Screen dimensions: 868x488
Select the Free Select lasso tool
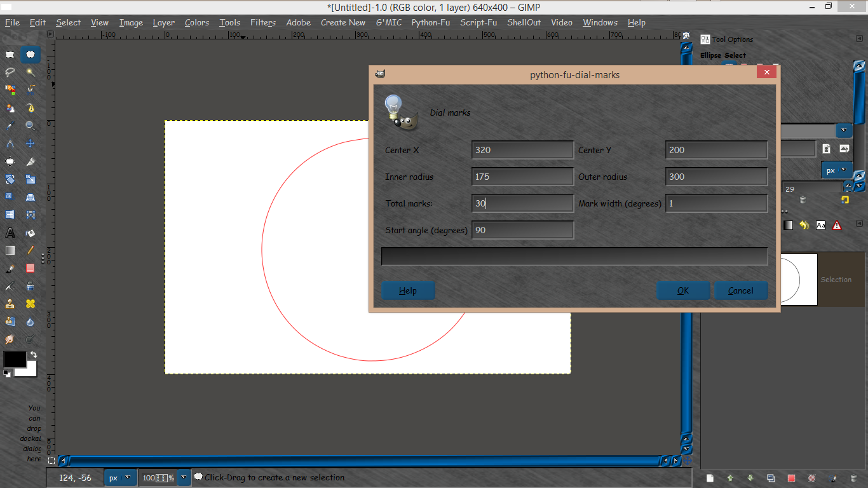(10, 72)
